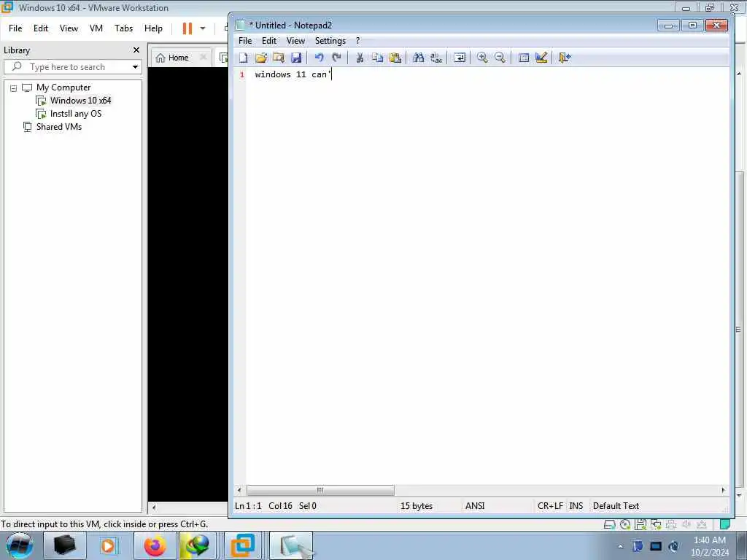The height and width of the screenshot is (560, 747).
Task: Click the VMware CD/DVD status icon
Action: [625, 524]
